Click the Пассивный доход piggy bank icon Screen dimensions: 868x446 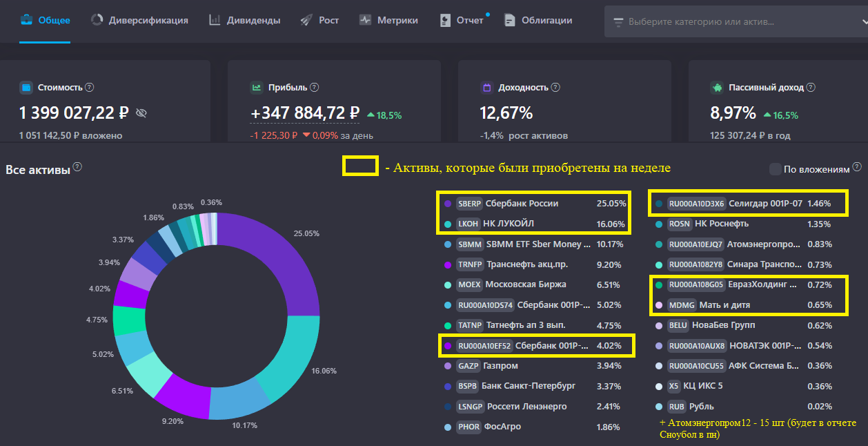tap(717, 88)
